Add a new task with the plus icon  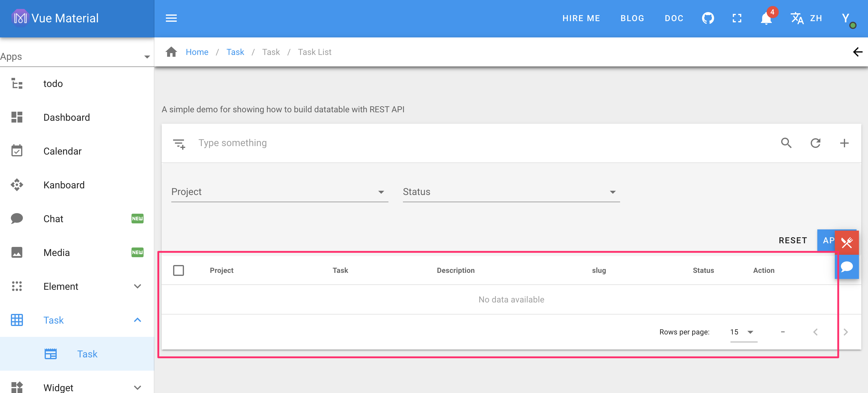point(844,143)
